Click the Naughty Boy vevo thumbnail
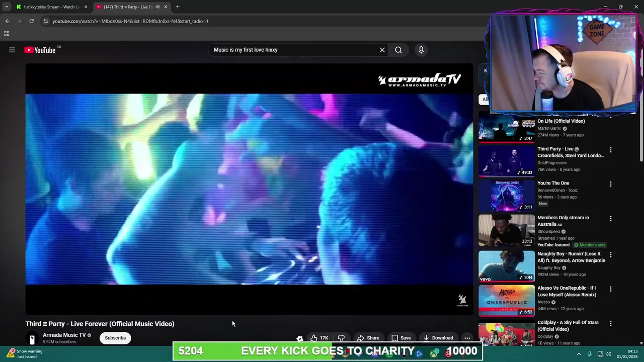Viewport: 644px width, 362px height. [x=507, y=266]
